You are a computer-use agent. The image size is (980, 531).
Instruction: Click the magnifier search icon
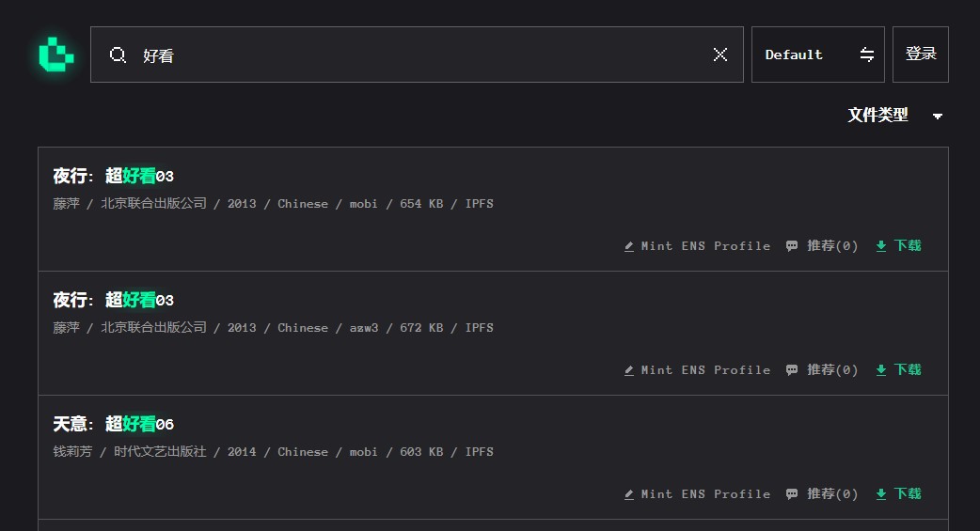tap(118, 55)
